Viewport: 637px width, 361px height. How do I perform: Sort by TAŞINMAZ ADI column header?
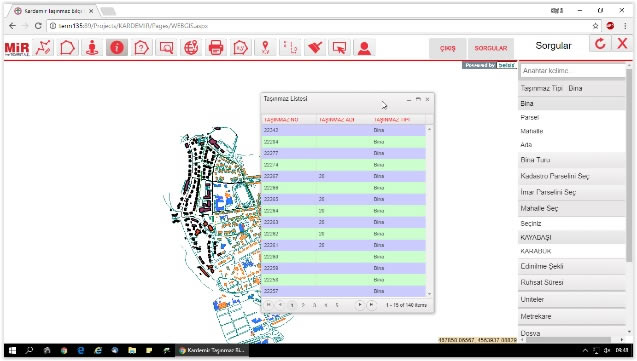pos(337,120)
